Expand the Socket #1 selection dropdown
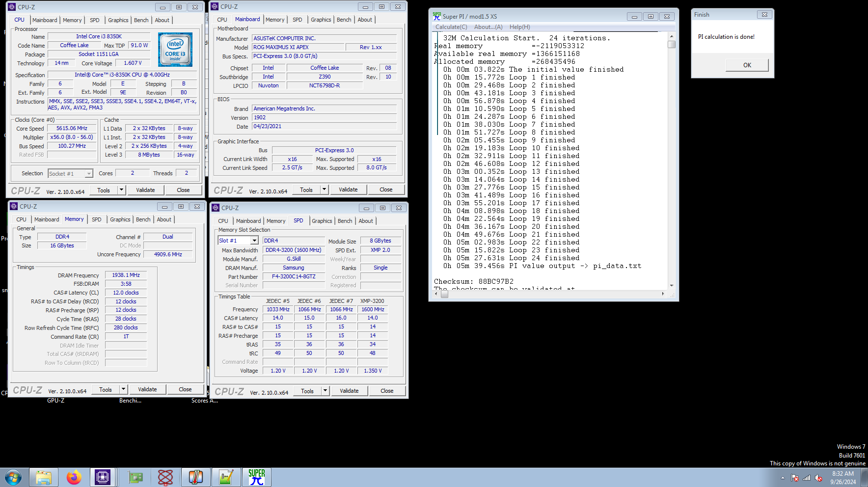868x487 pixels. pos(89,174)
